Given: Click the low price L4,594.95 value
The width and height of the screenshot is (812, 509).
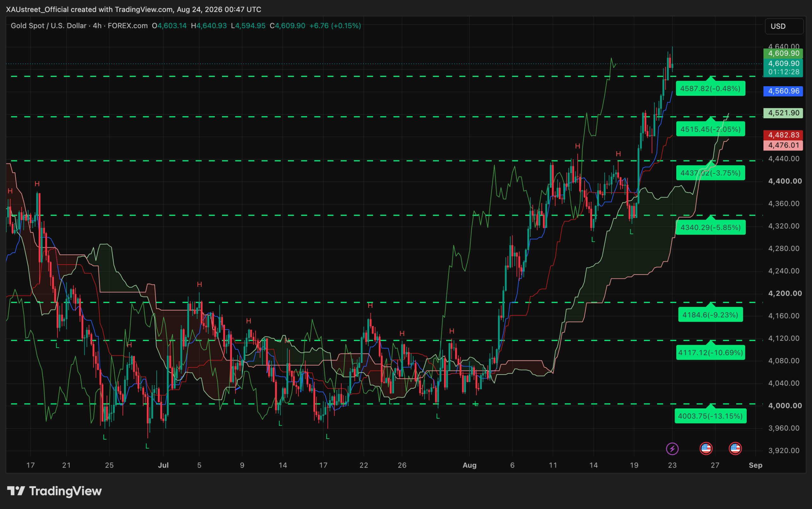Looking at the screenshot, I should point(248,26).
